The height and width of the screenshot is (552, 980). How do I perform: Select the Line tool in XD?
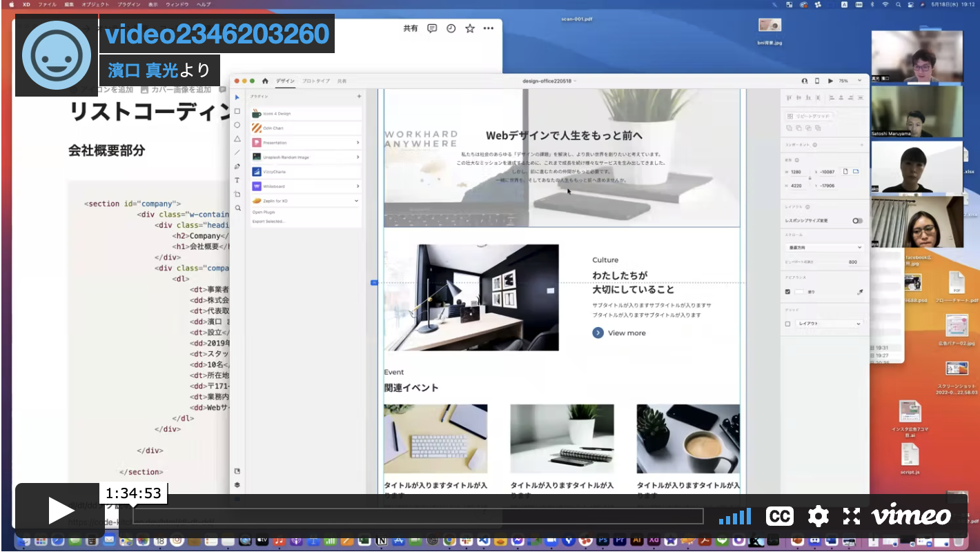coord(237,152)
